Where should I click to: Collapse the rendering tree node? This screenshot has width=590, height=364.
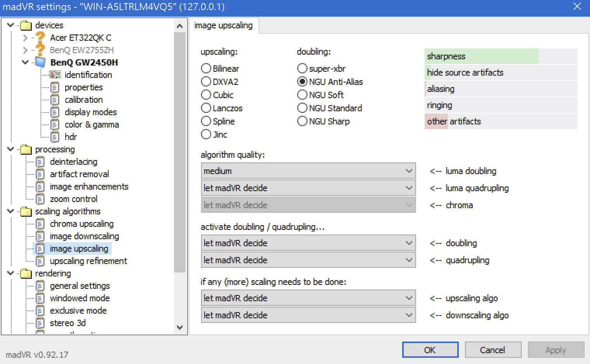click(x=10, y=273)
